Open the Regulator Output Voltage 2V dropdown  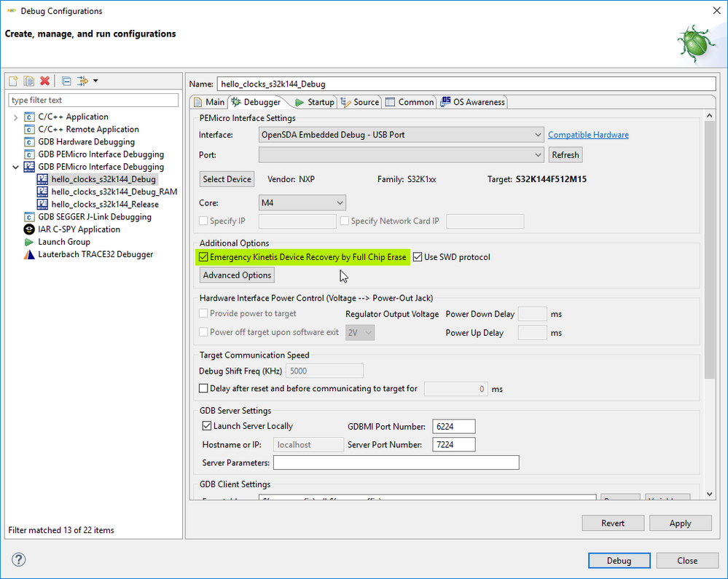360,333
